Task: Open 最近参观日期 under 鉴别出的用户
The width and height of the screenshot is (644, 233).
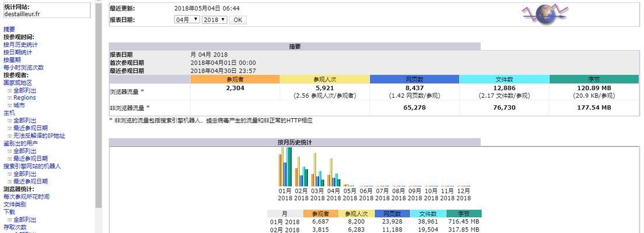Action: click(30, 158)
